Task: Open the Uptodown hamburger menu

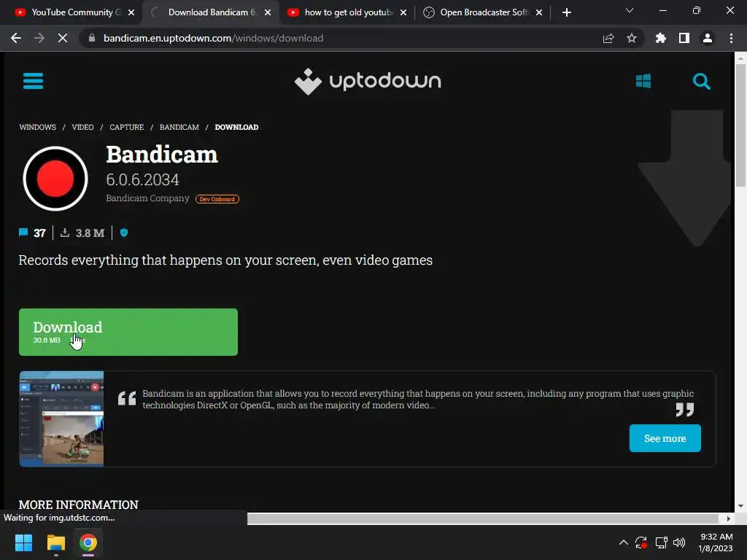Action: click(33, 81)
